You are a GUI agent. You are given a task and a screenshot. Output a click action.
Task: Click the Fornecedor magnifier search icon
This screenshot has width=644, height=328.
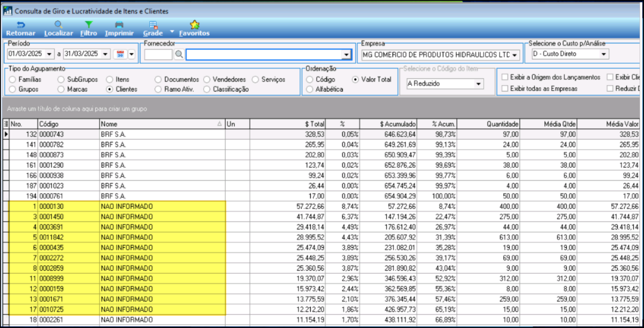point(179,54)
